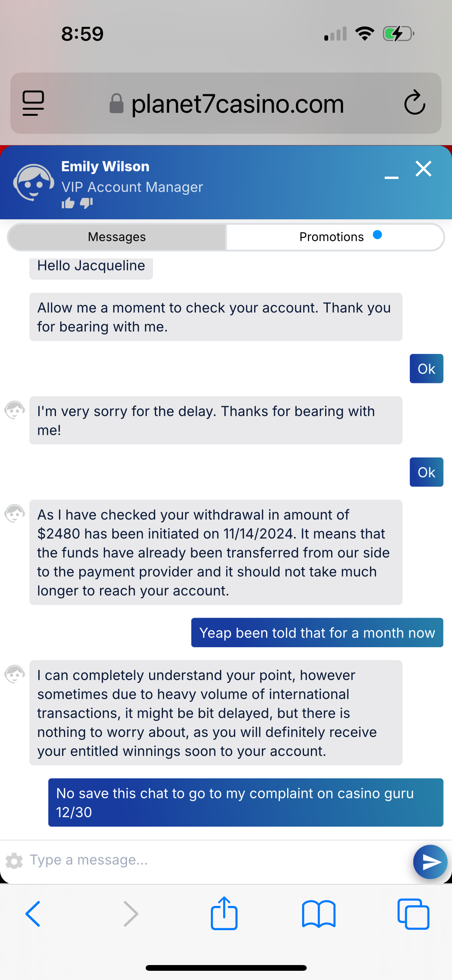
Task: Send the chat message with arrow button
Action: point(430,862)
